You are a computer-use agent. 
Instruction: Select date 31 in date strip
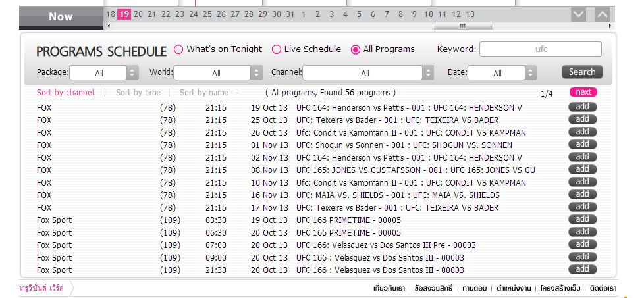pyautogui.click(x=290, y=14)
